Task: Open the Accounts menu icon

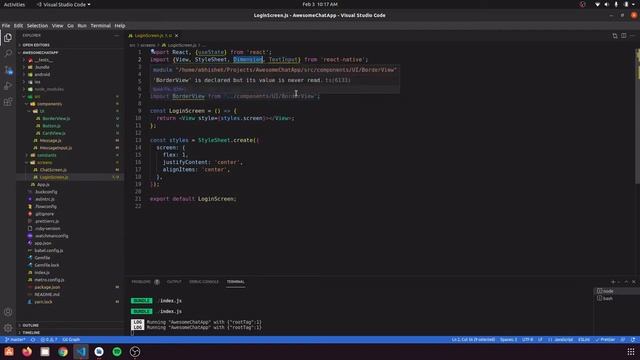Action: coord(8,312)
